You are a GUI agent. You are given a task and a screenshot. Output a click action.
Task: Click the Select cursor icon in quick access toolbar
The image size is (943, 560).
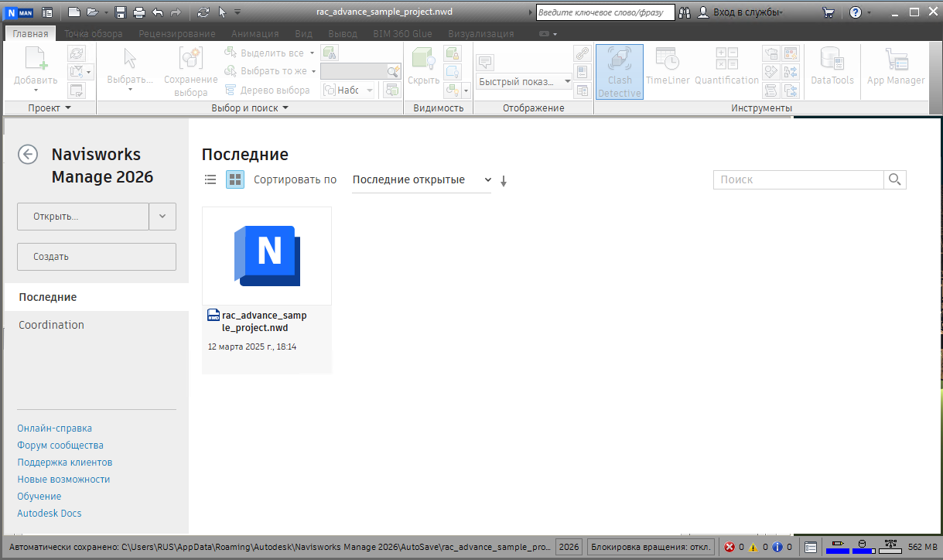pyautogui.click(x=222, y=12)
